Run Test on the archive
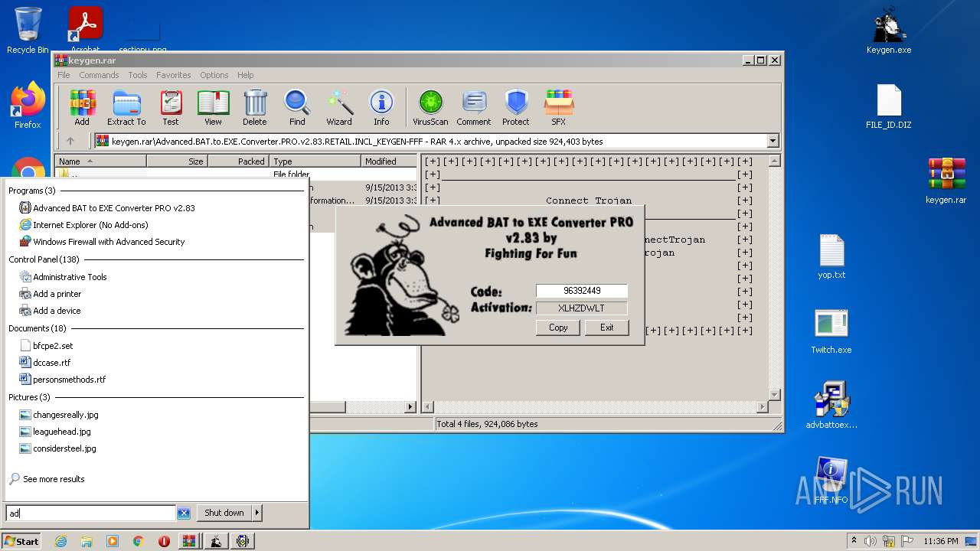Viewport: 980px width, 551px height. tap(171, 107)
